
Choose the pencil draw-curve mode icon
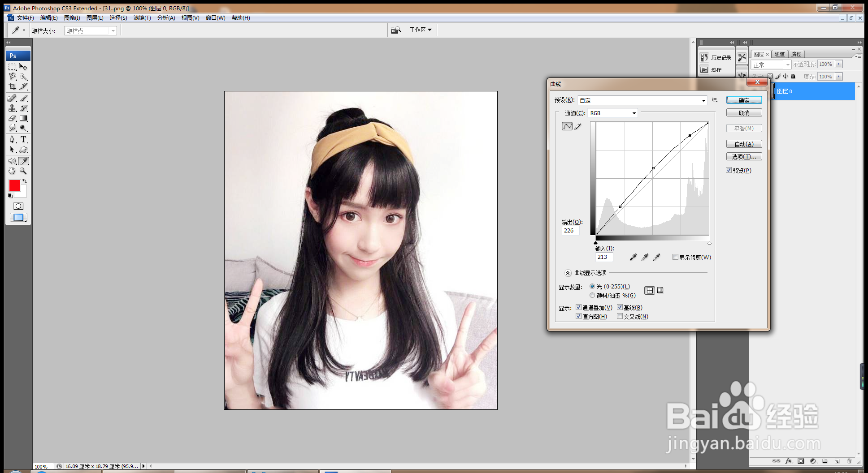(578, 126)
